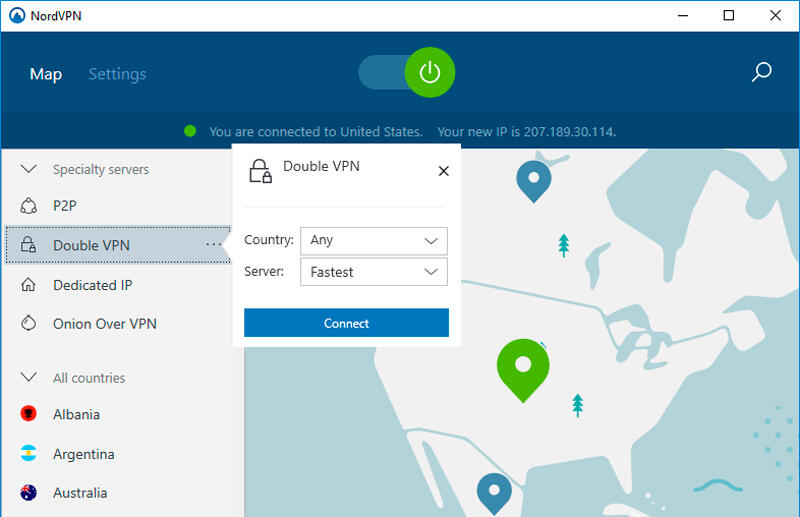The image size is (800, 517).
Task: Select Double VPN in the sidebar list
Action: click(118, 245)
